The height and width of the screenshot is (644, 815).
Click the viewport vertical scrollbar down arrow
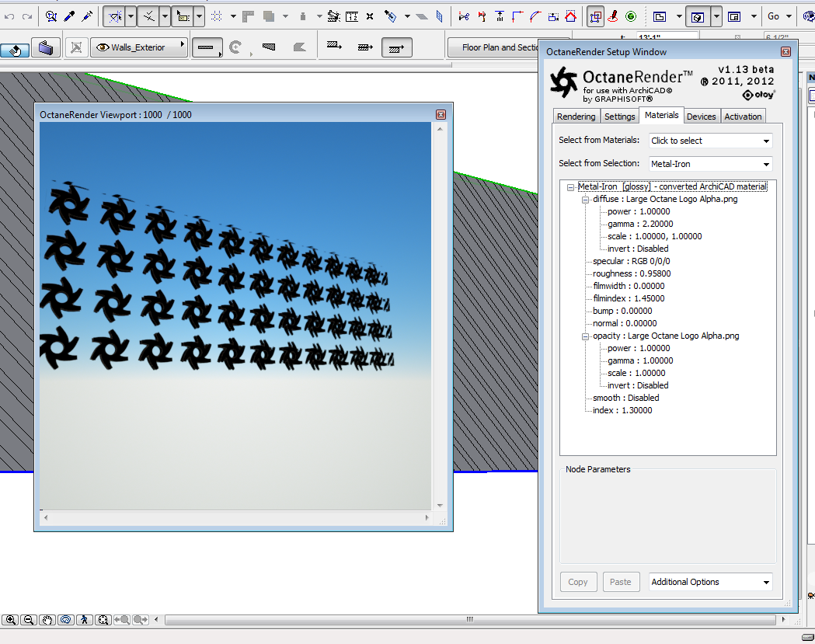[440, 505]
